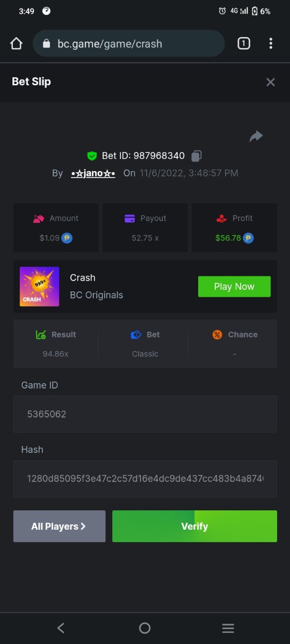
Task: Select the Game ID field
Action: (145, 414)
